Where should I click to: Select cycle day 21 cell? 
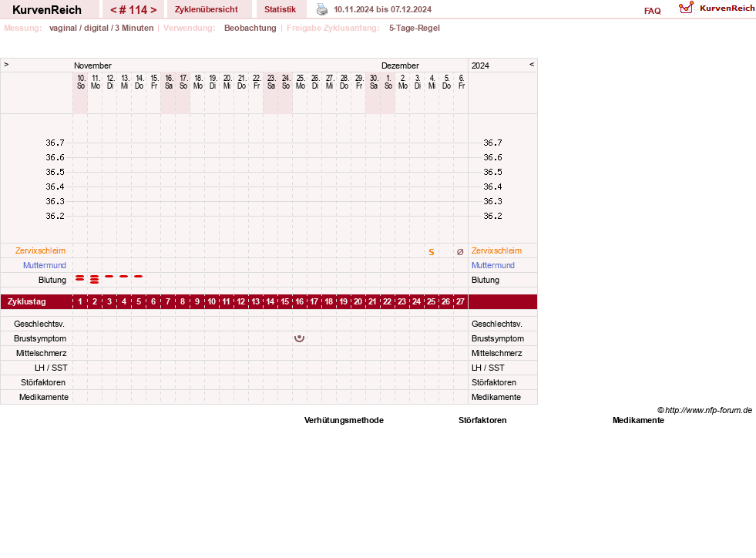point(372,301)
